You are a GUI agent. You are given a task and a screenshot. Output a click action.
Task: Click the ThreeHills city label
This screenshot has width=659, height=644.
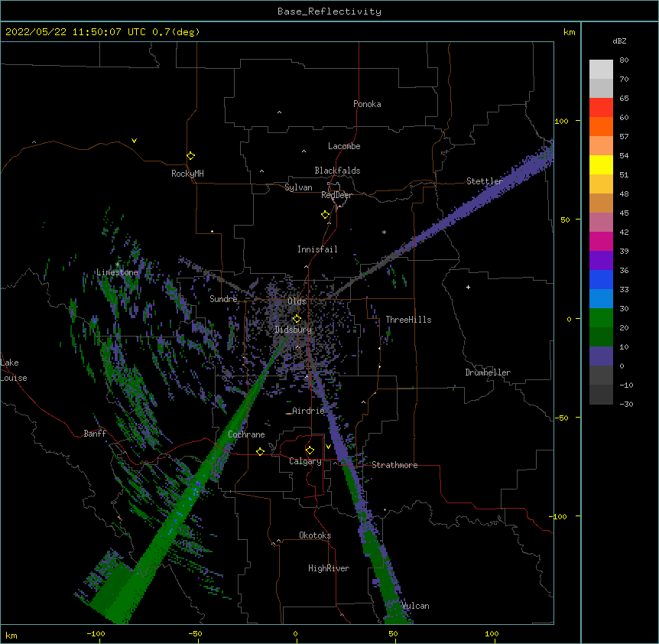408,320
